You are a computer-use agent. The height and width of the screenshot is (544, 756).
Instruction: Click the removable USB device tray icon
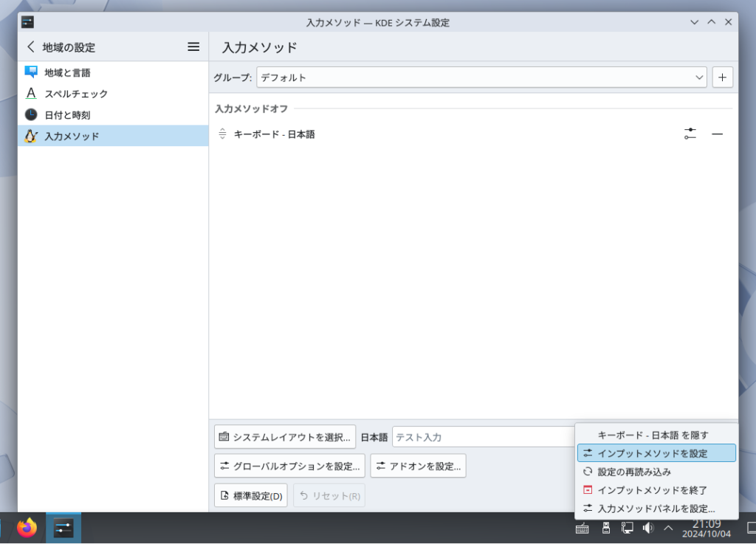[605, 528]
